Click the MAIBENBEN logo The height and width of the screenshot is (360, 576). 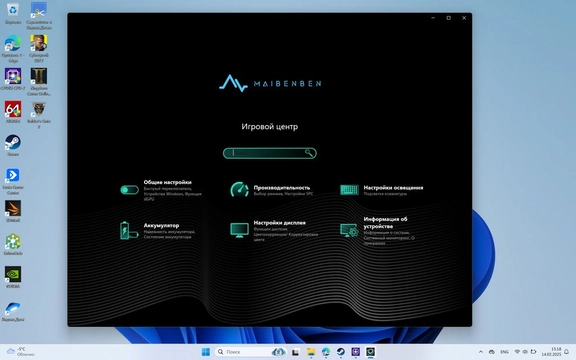[x=270, y=83]
